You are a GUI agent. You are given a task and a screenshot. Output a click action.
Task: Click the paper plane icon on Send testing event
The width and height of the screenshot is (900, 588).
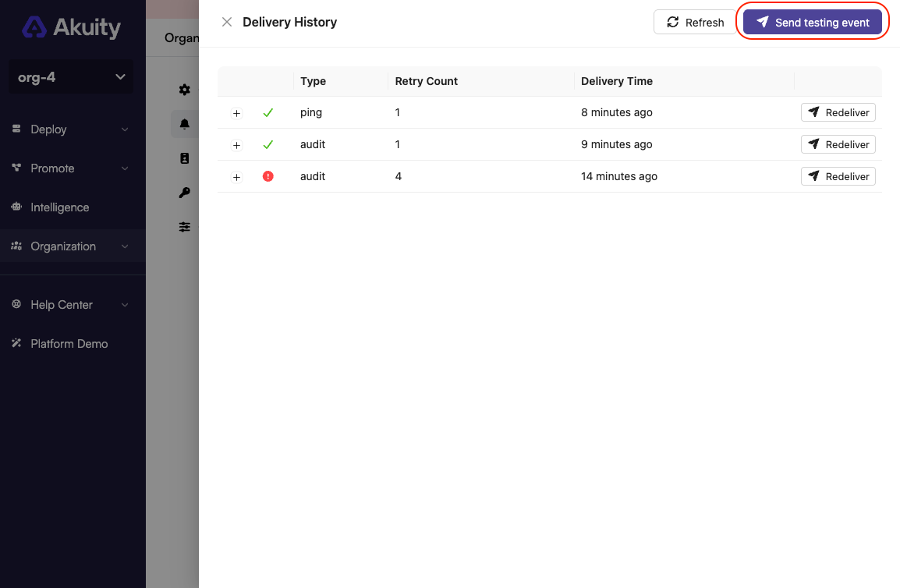(762, 22)
